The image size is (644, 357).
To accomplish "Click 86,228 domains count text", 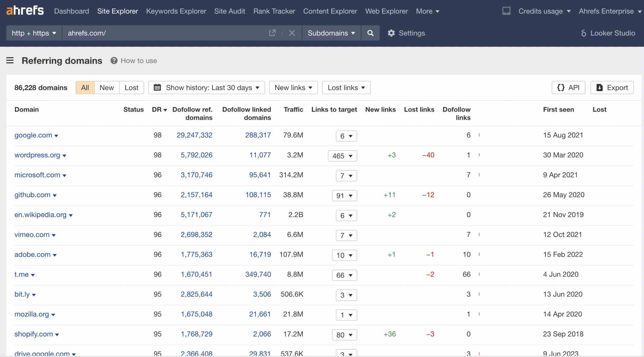I will click(41, 88).
